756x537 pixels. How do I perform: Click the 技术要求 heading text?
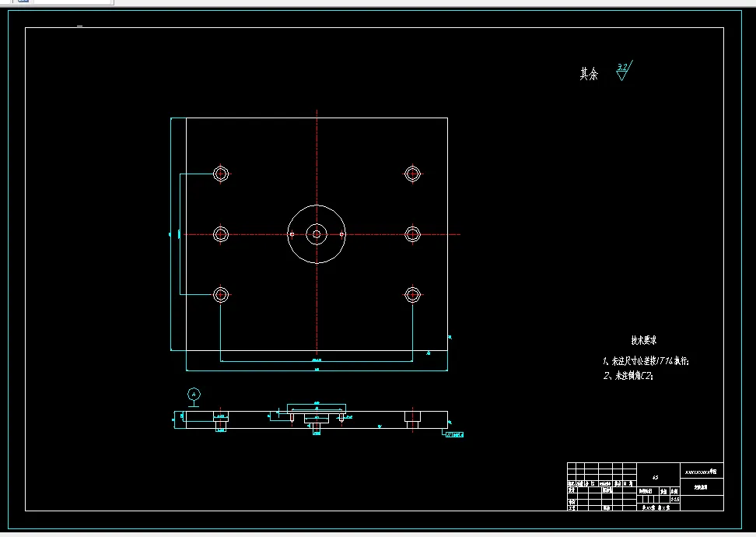(x=644, y=340)
